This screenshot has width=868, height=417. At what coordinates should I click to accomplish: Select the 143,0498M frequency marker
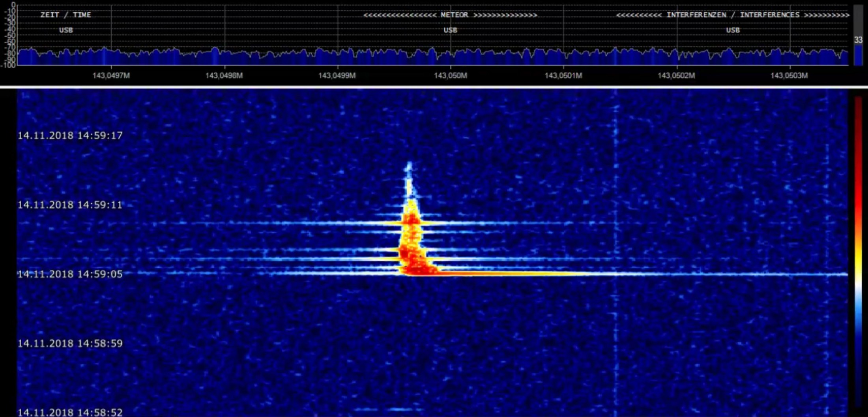click(224, 75)
